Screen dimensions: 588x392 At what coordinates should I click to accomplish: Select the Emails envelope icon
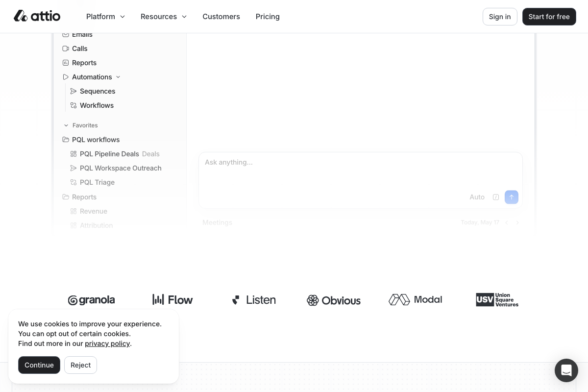click(x=66, y=34)
